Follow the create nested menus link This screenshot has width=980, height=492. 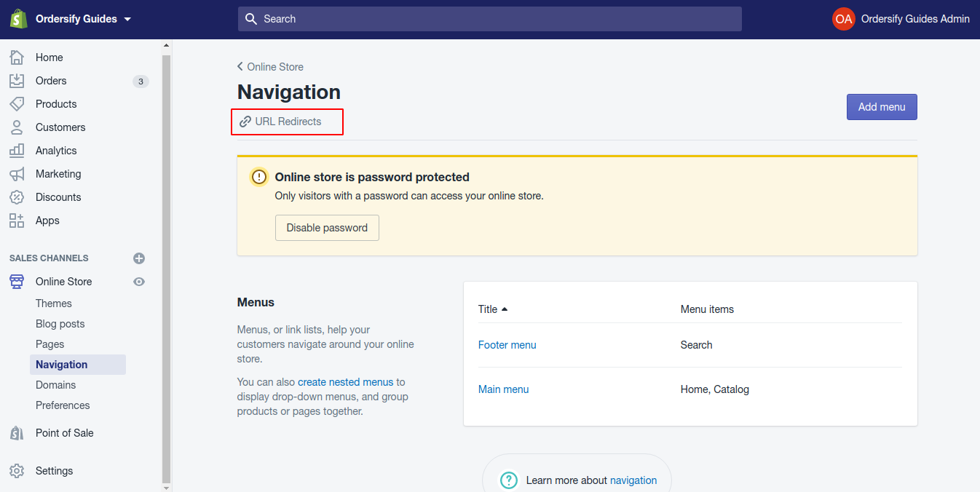tap(345, 382)
